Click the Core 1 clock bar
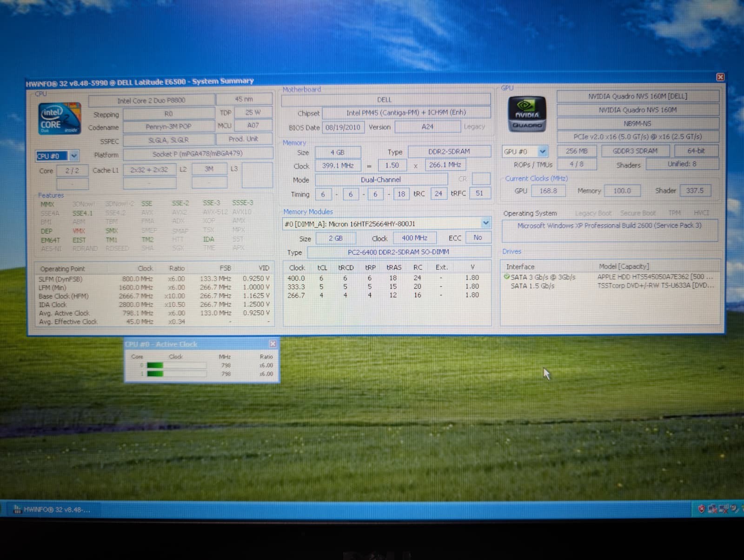The height and width of the screenshot is (560, 744). click(x=176, y=373)
